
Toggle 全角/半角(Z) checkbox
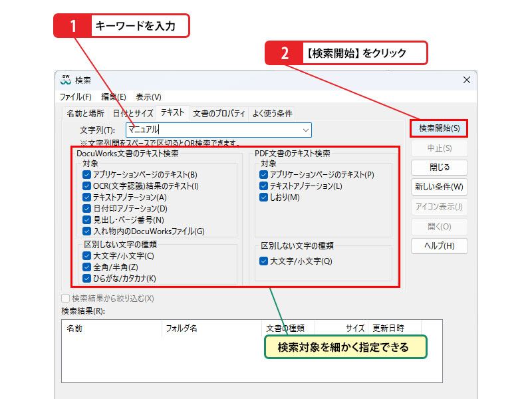pyautogui.click(x=86, y=267)
